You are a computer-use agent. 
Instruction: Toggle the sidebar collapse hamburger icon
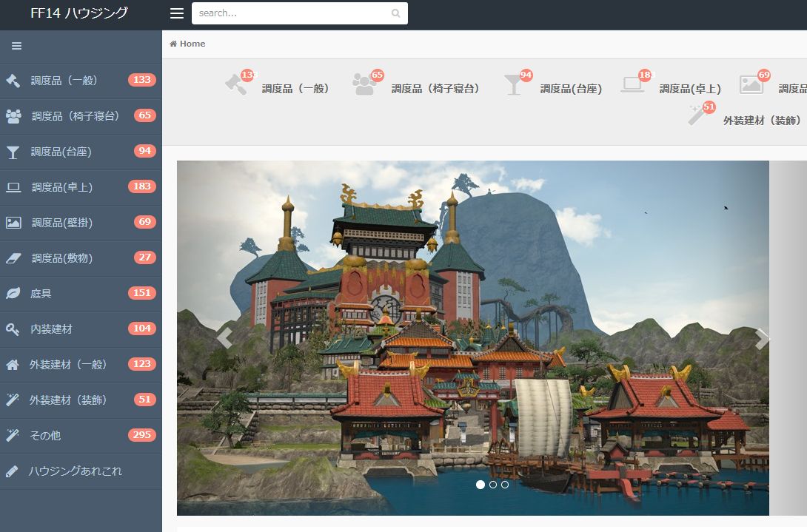[16, 46]
